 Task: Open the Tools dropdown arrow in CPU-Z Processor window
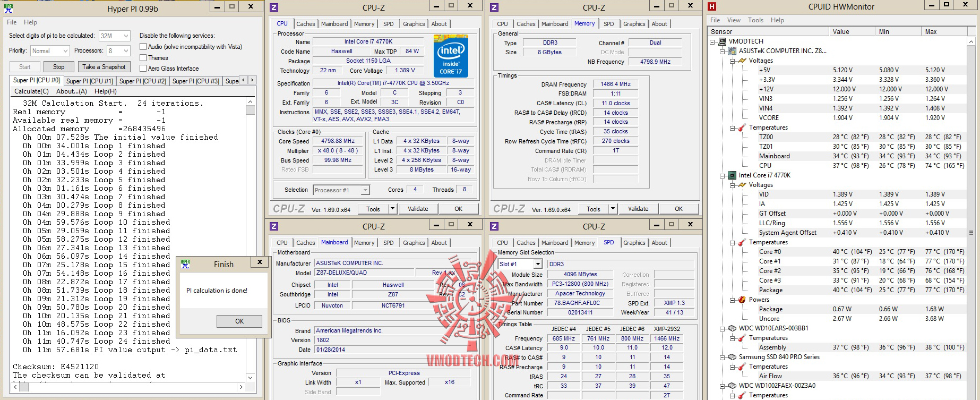392,209
